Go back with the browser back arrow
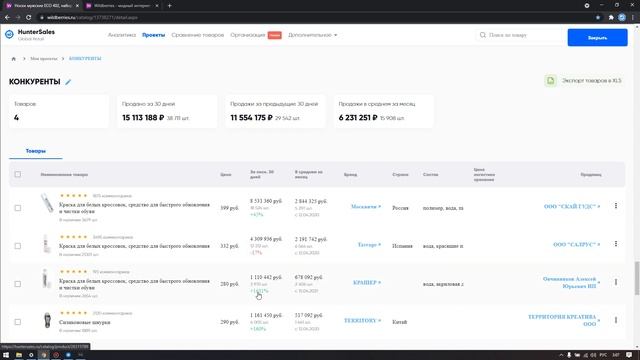Viewport: 640px width, 360px height. point(7,18)
